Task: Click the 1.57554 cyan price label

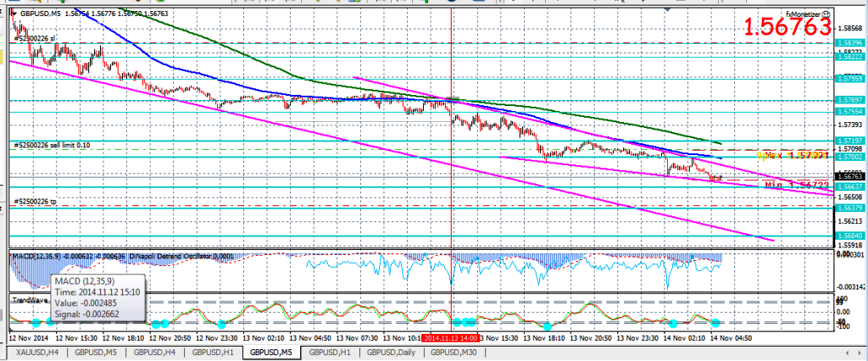Action: tap(849, 112)
